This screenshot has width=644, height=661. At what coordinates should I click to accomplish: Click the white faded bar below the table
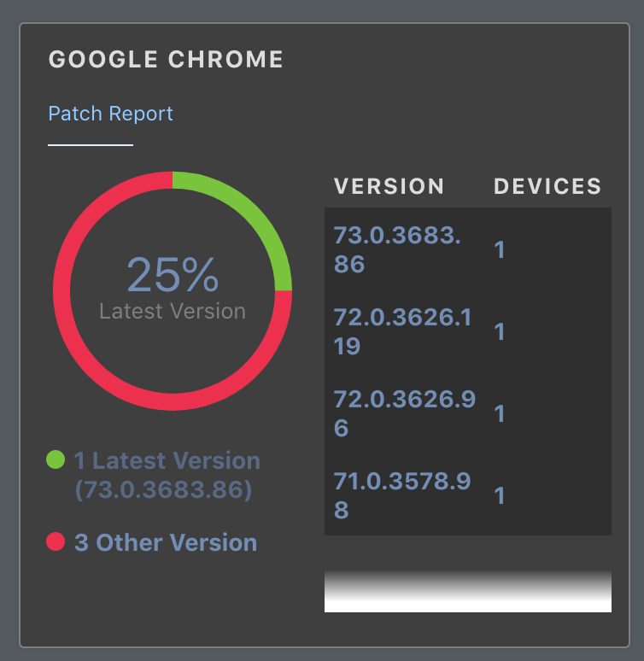pos(468,591)
